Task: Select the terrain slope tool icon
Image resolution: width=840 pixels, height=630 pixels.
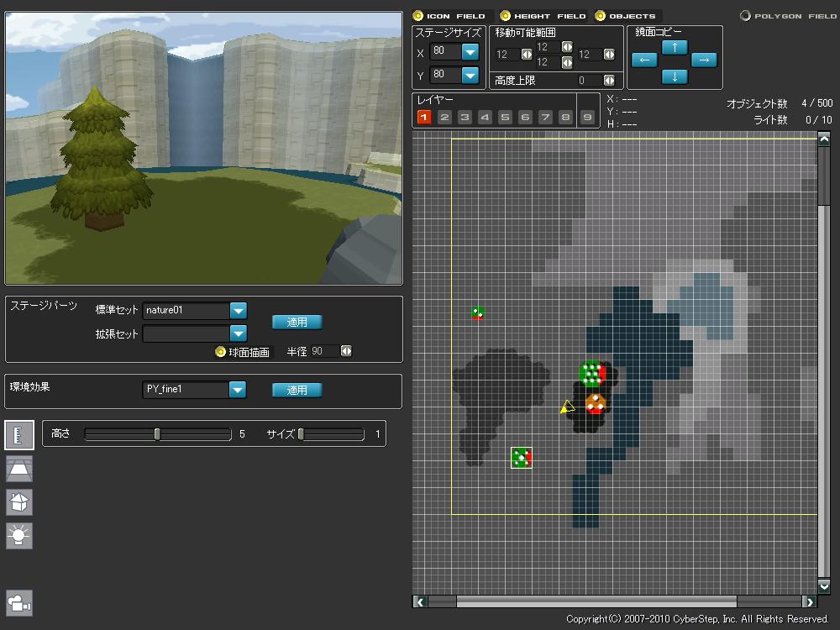Action: 18,469
